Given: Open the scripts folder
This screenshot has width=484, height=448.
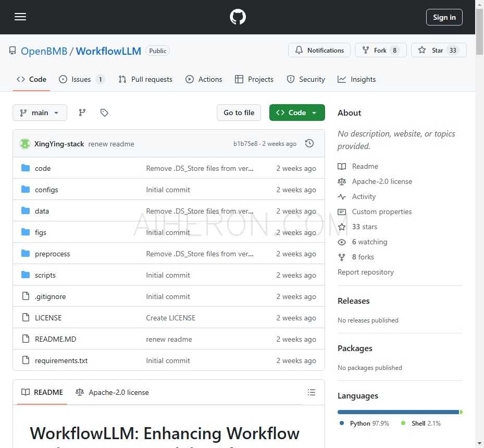Looking at the screenshot, I should pyautogui.click(x=45, y=275).
